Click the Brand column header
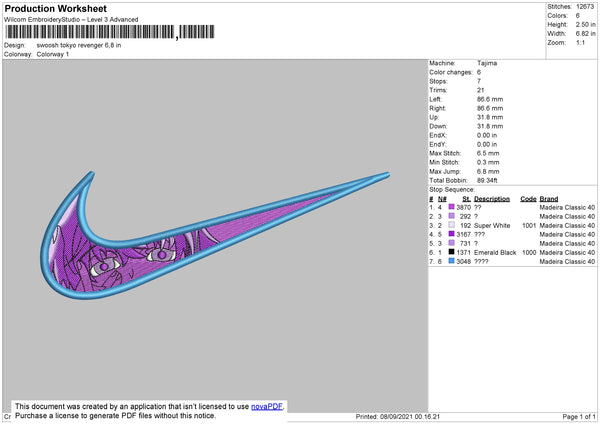Image resolution: width=600 pixels, height=424 pixels. tap(549, 199)
